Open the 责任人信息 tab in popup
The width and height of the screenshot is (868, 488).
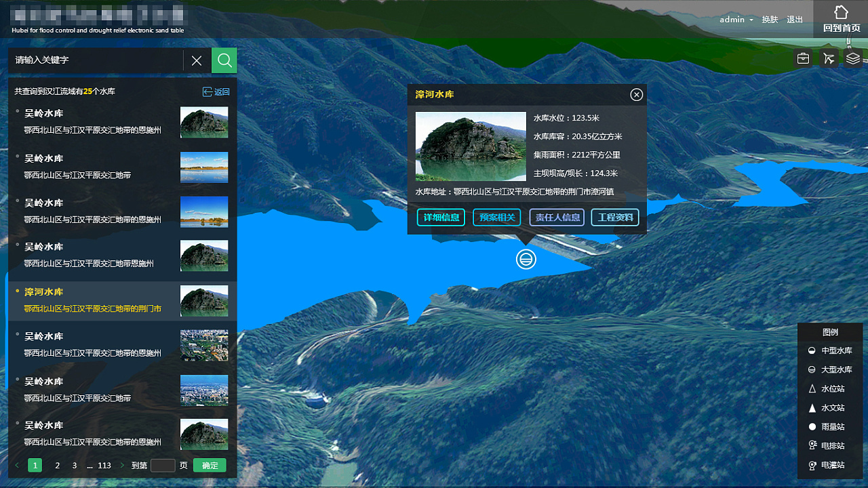point(557,218)
